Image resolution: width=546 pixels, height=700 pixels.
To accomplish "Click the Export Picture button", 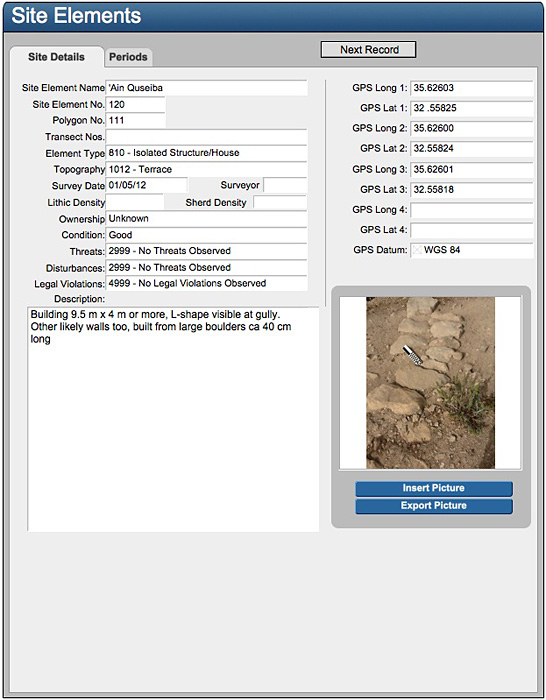I will (434, 506).
